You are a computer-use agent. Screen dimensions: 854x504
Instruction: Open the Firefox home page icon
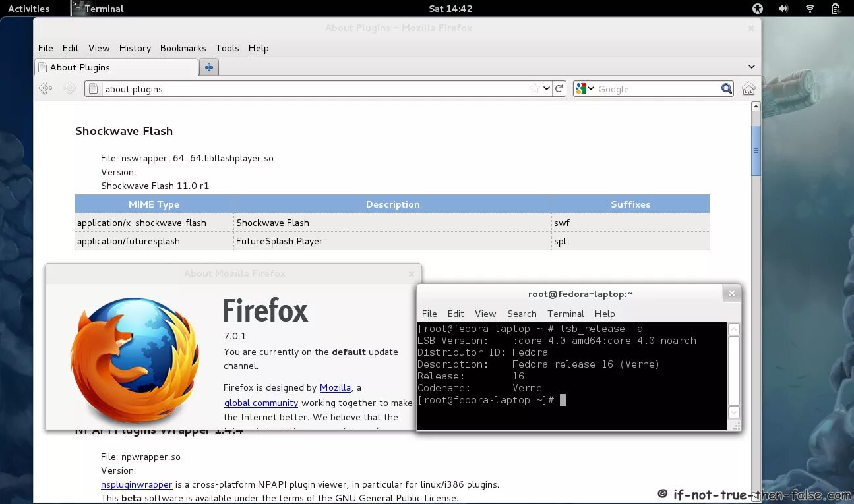748,88
